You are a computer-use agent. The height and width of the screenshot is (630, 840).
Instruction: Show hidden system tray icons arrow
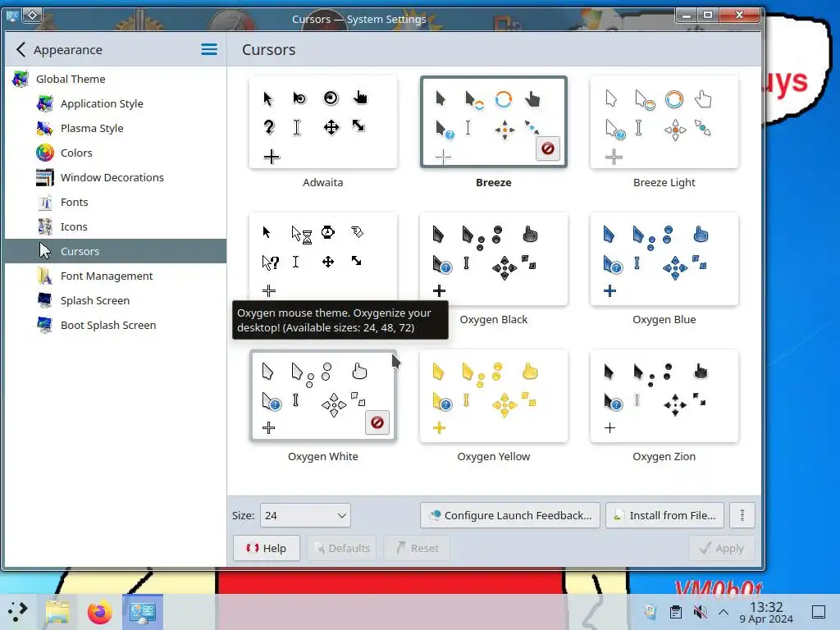coord(724,611)
